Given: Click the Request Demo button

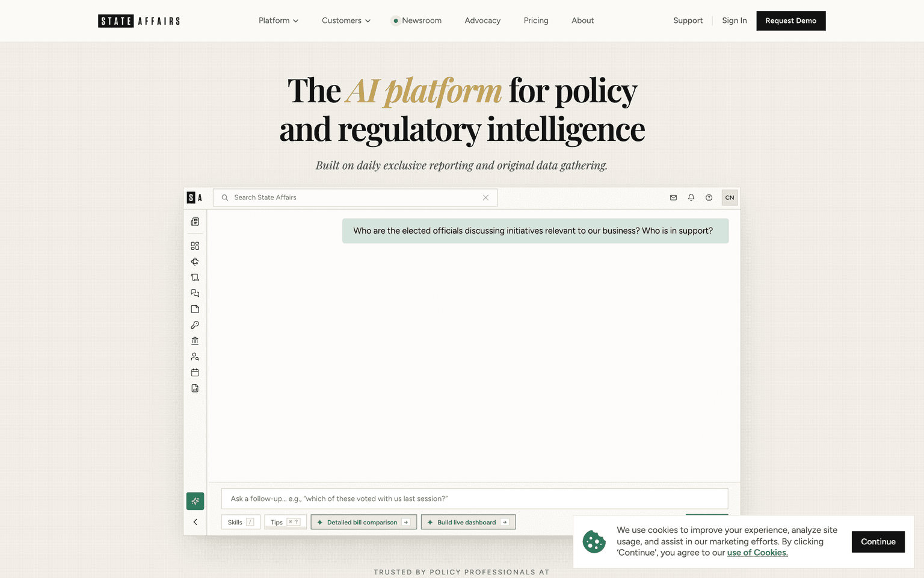Looking at the screenshot, I should [x=791, y=20].
